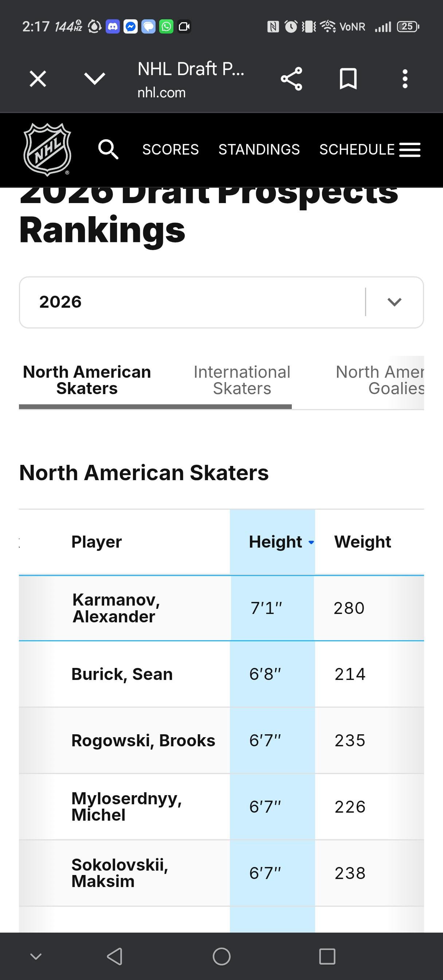Screen dimensions: 443x980
Task: Sort table by Height column
Action: pyautogui.click(x=276, y=542)
